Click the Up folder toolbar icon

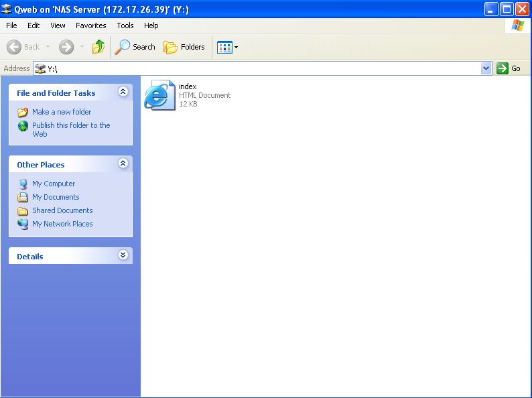click(98, 47)
